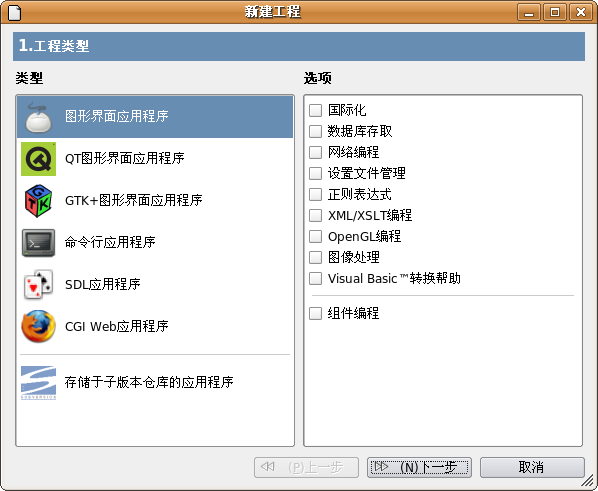Viewport: 598px width, 491px height.
Task: Select the terminal icon for 命令行应用程序
Action: coord(38,243)
